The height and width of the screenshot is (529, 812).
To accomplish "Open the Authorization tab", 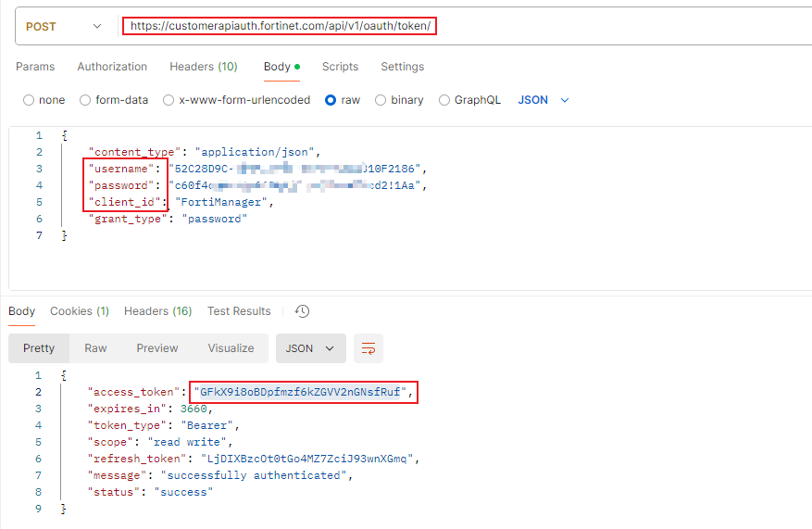I will (112, 67).
